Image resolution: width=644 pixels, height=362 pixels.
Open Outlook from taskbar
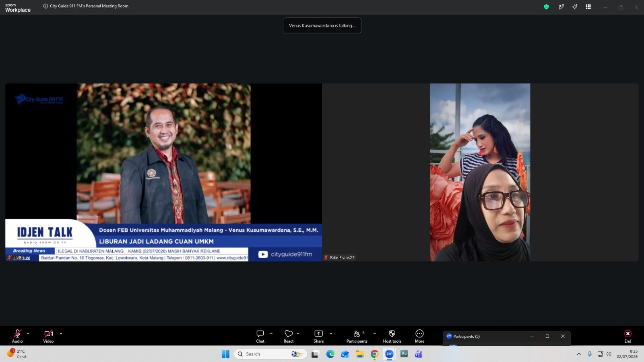point(345,354)
